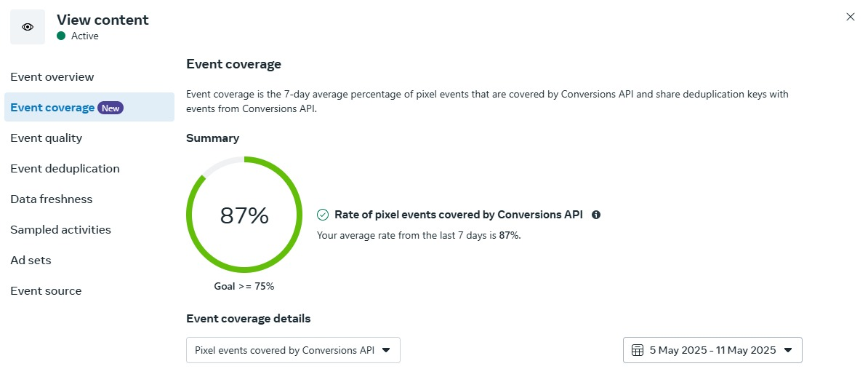Open Event deduplication page
868x385 pixels.
click(65, 168)
